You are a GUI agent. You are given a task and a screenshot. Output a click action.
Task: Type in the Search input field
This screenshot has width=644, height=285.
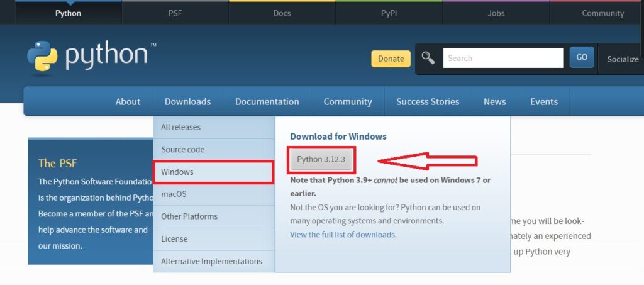[x=502, y=59]
